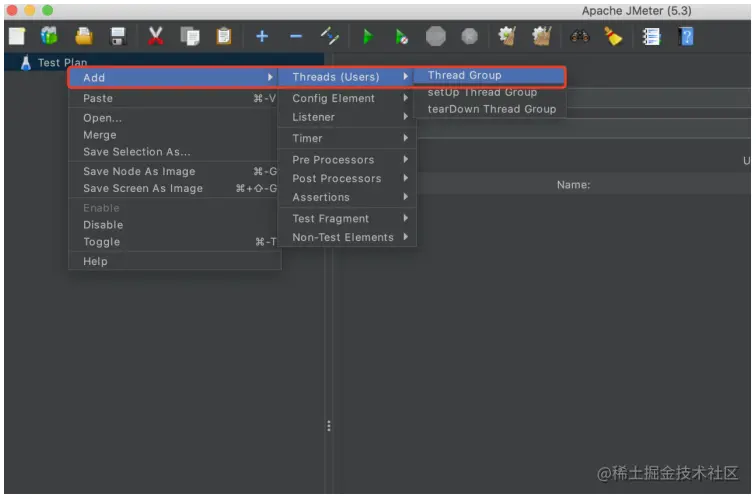Expand the Test Fragment submenu
Viewport: 756px width, 499px height.
click(347, 218)
